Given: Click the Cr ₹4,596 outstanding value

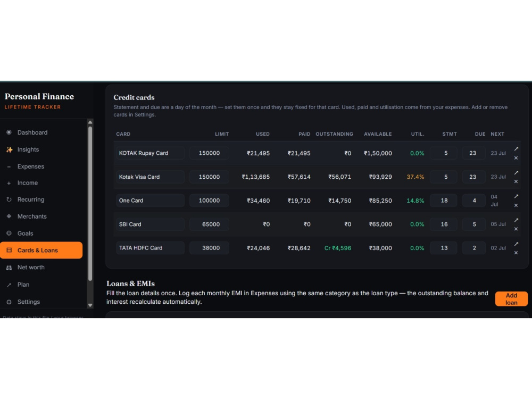Looking at the screenshot, I should (338, 248).
